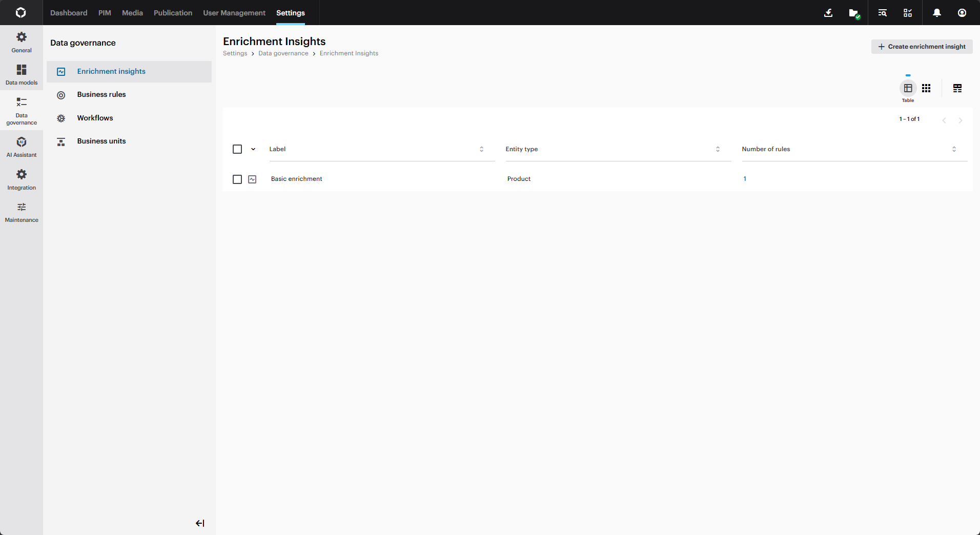This screenshot has height=535, width=980.
Task: Select the AI Assistant section in sidebar
Action: tap(21, 147)
